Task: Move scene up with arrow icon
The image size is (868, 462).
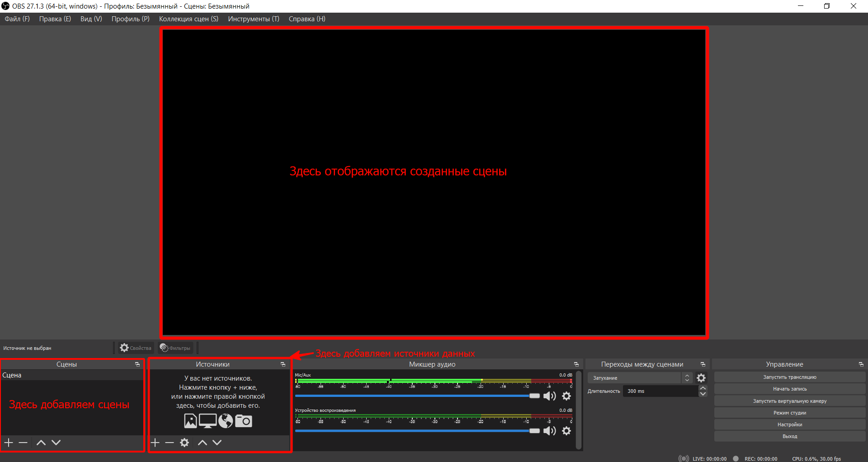Action: (41, 443)
